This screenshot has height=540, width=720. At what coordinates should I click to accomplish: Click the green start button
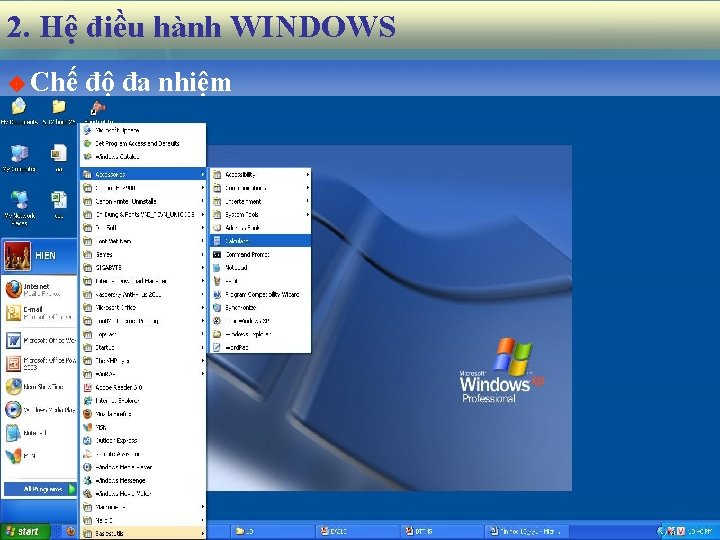(x=24, y=531)
